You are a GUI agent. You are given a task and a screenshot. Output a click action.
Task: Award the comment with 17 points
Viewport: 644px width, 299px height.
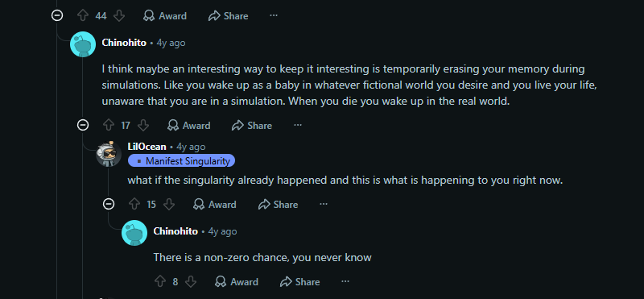pos(189,126)
